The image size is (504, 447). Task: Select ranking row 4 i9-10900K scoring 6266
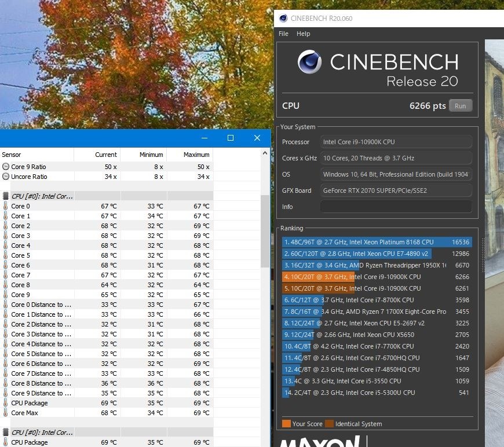pyautogui.click(x=377, y=277)
